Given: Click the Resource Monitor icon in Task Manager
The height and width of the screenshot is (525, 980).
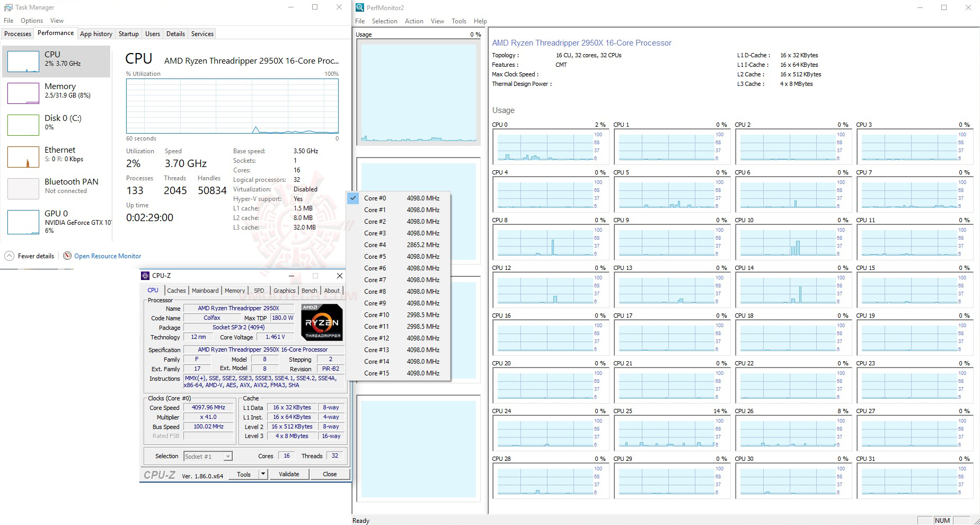Looking at the screenshot, I should point(67,256).
